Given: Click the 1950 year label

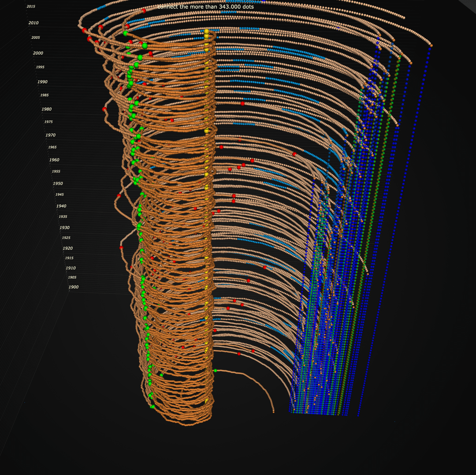Looking at the screenshot, I should click(x=58, y=183).
